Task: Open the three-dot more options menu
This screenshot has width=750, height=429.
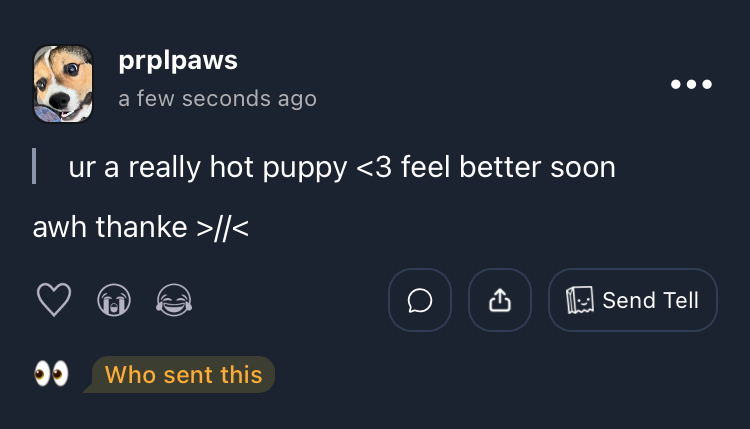Action: (691, 85)
